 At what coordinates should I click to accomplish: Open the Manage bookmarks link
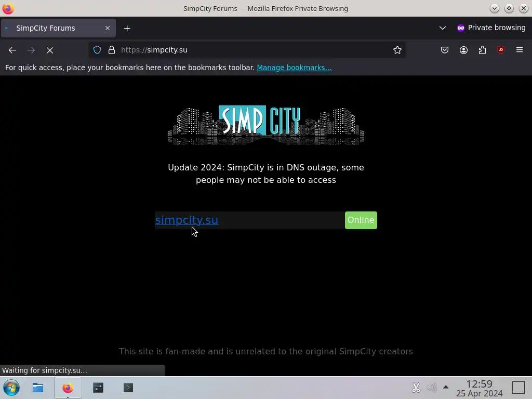coord(294,68)
